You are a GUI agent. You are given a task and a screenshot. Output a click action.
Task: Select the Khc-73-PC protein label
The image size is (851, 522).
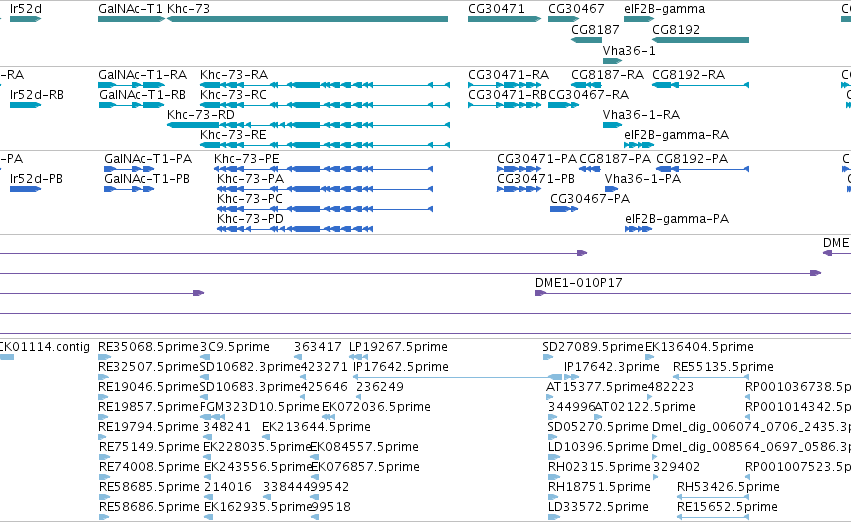coord(250,199)
